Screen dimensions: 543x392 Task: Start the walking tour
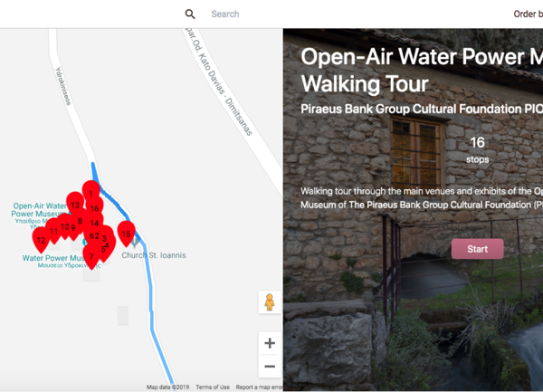[x=477, y=249]
